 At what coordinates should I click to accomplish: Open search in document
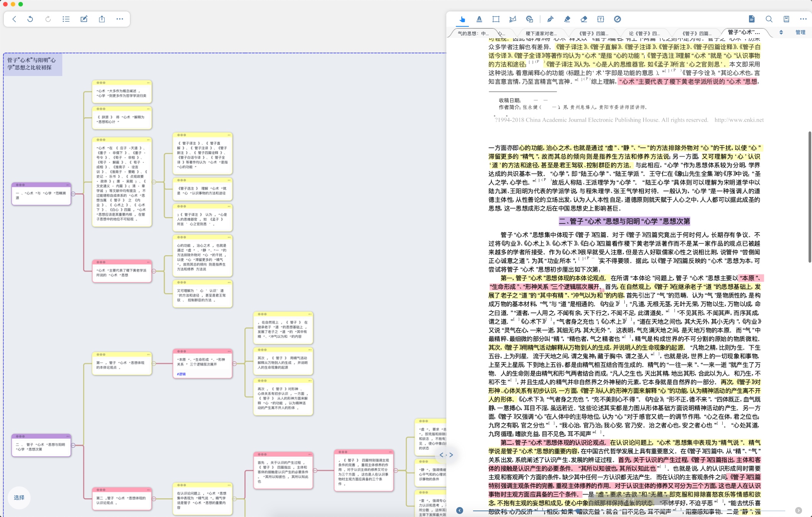pyautogui.click(x=769, y=19)
